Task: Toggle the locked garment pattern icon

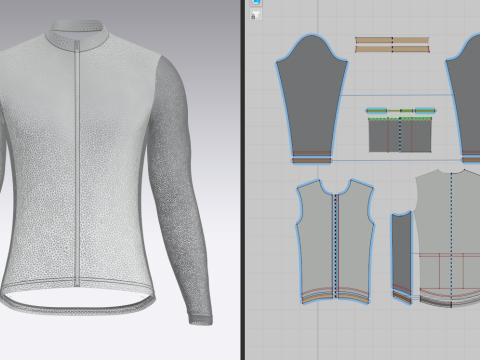Action: point(256,15)
